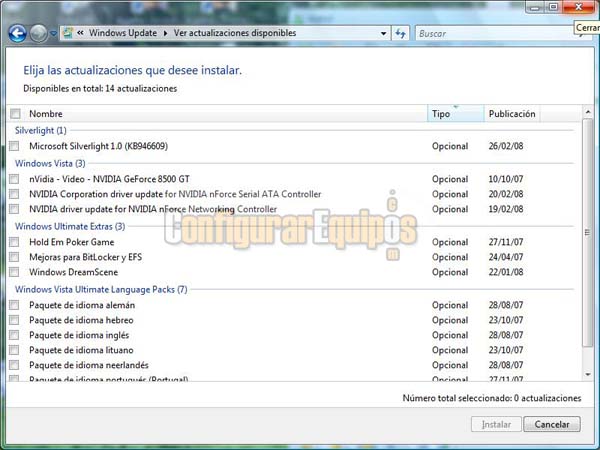Viewport: 600px width, 450px height.
Task: Check the Paquete de idioma alemán box
Action: [x=14, y=305]
